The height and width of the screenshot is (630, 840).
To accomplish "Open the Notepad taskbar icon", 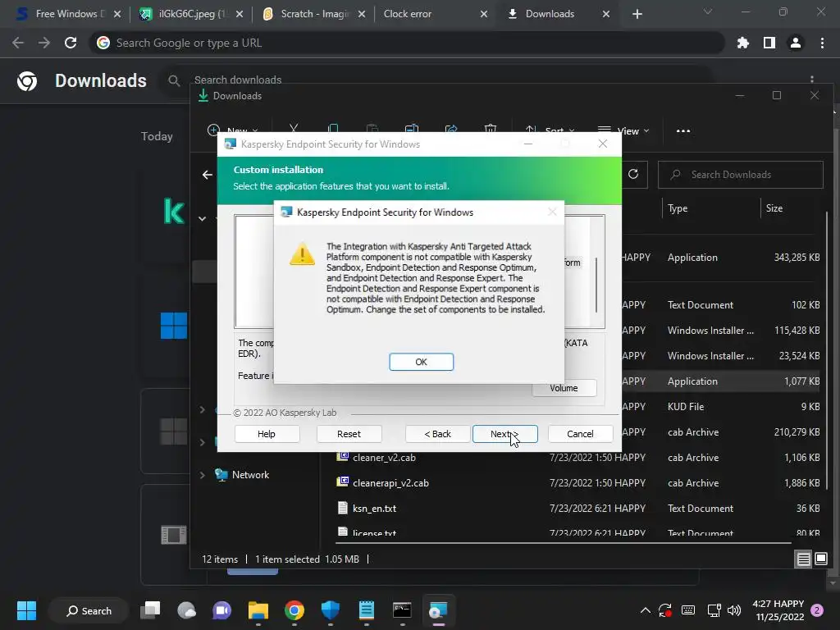I will pos(367,610).
